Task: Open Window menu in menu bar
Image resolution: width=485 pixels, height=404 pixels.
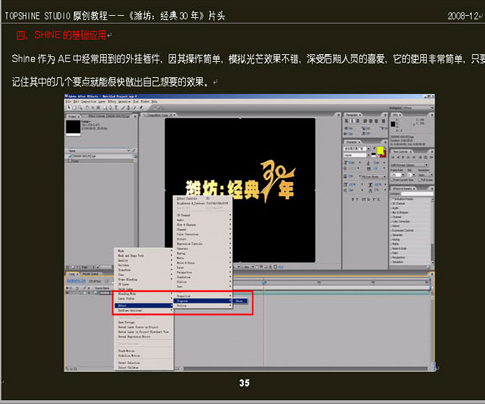Action: tap(145, 101)
